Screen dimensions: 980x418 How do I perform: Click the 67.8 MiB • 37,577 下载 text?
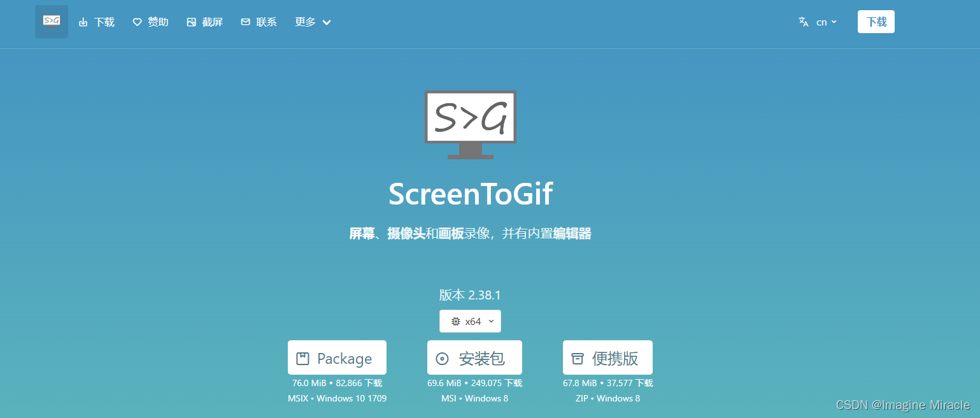click(607, 383)
